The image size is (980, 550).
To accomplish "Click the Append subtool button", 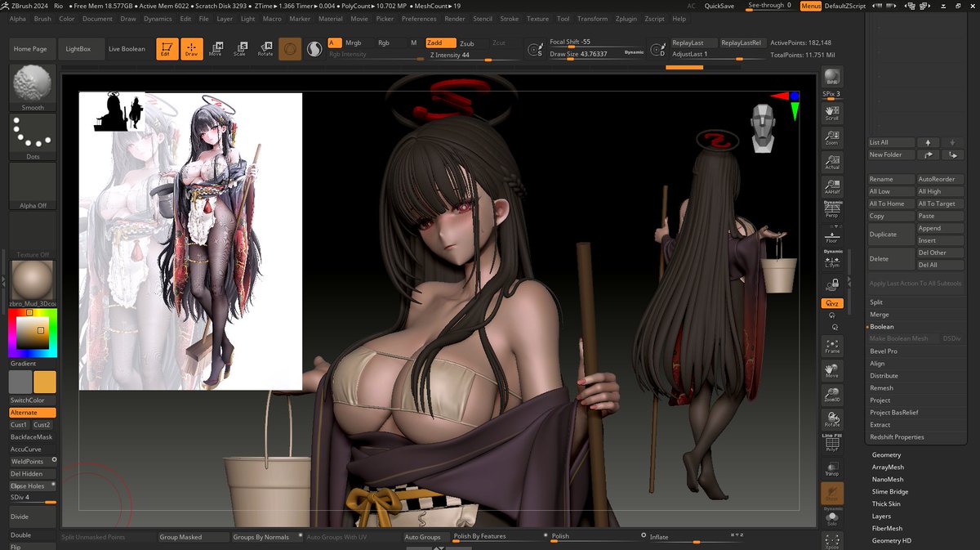I will [x=940, y=228].
